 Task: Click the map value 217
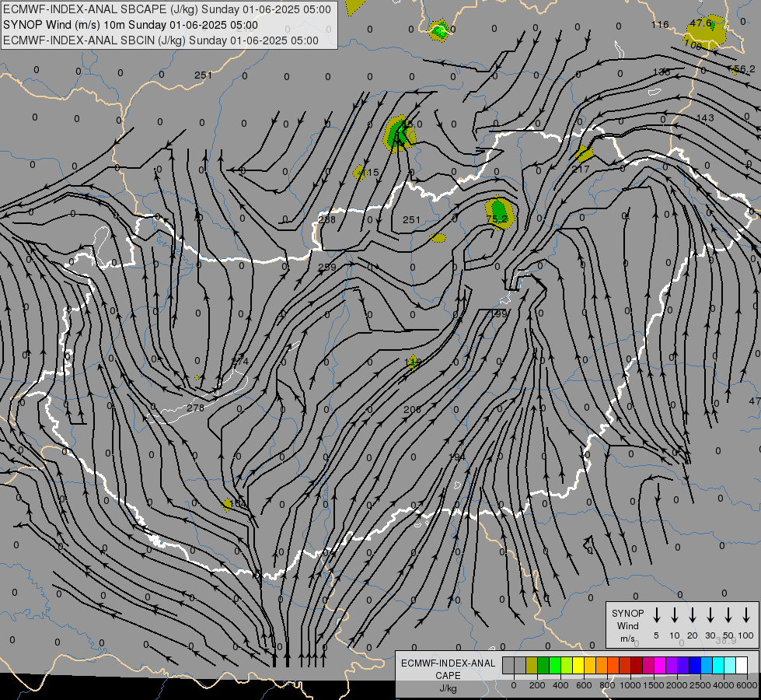pyautogui.click(x=581, y=169)
